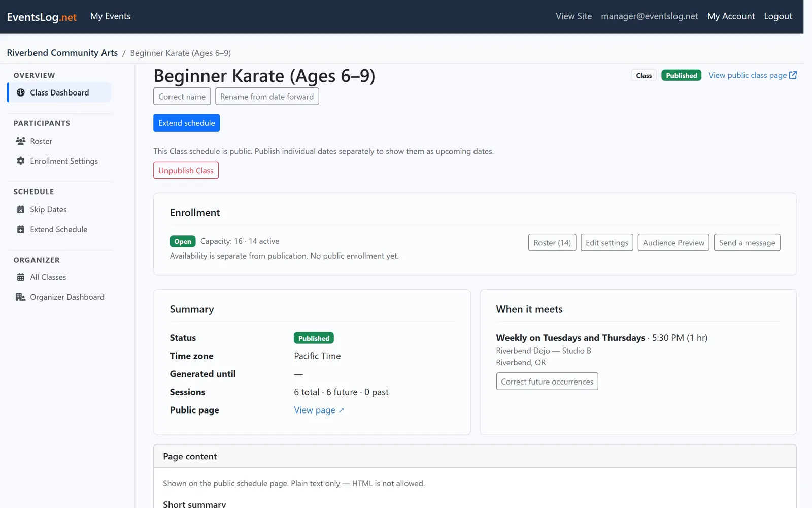Image resolution: width=812 pixels, height=508 pixels.
Task: Click the green Published badge near title
Action: tap(682, 75)
